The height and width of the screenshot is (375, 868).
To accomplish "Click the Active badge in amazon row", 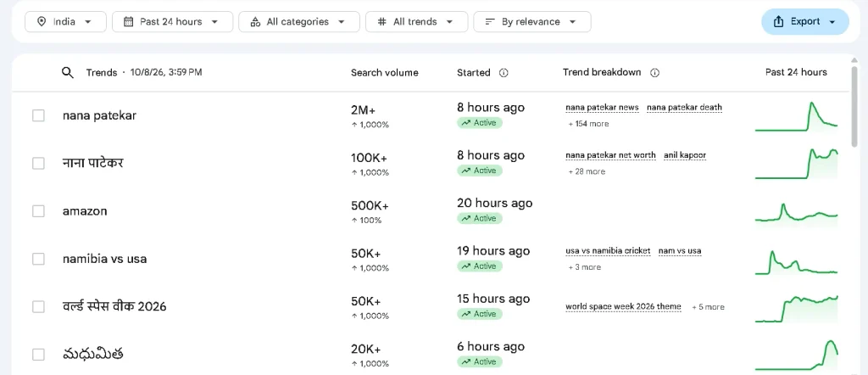I will coord(480,218).
